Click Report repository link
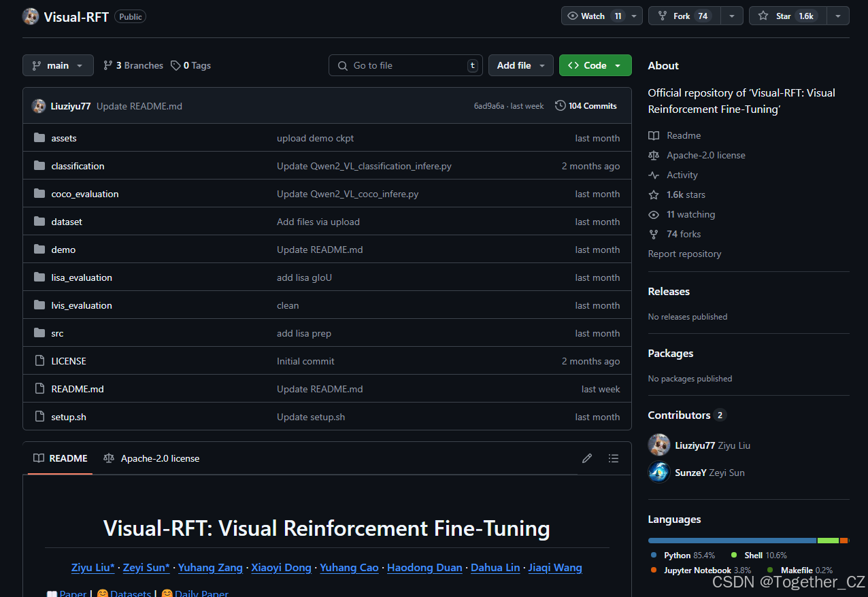Image resolution: width=868 pixels, height=597 pixels. [x=684, y=254]
